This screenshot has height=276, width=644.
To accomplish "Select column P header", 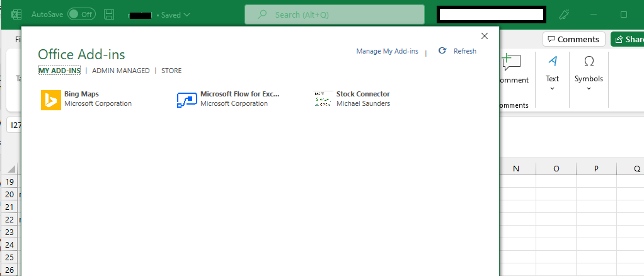I will click(596, 168).
